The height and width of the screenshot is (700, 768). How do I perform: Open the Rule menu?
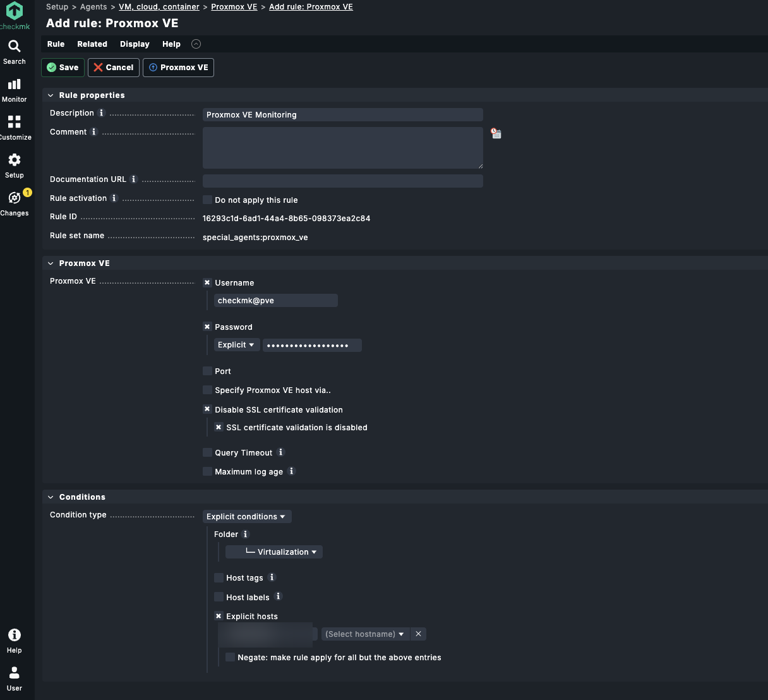(56, 44)
